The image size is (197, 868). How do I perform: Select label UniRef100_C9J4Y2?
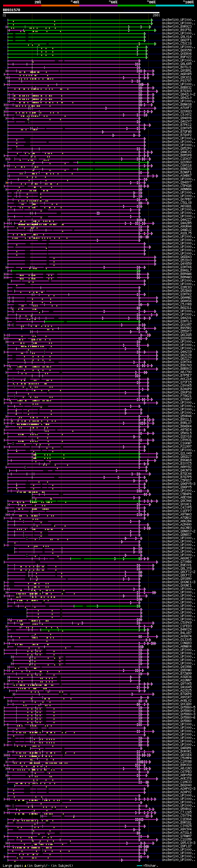tap(177, 115)
